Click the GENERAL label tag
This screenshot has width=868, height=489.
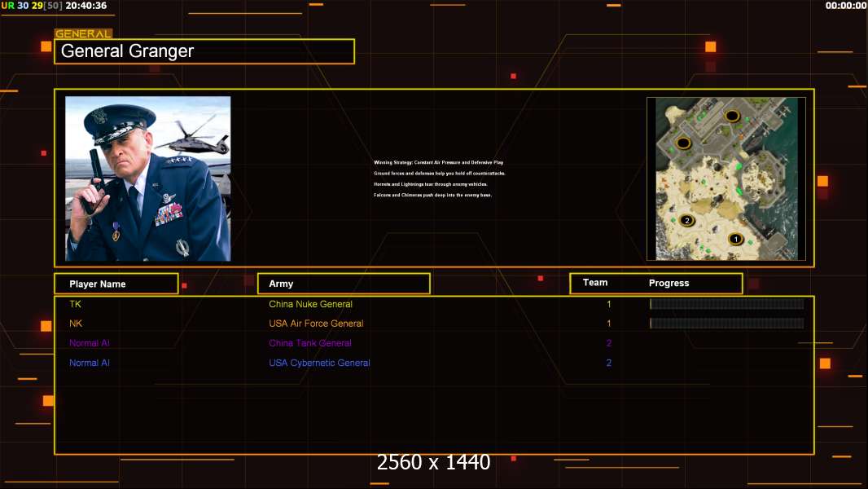point(83,33)
